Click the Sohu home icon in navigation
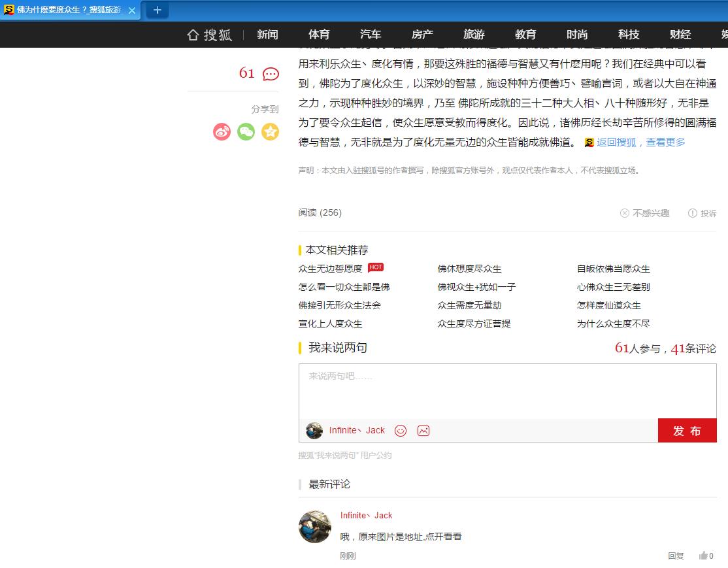Viewport: 728px width, 568px height. [193, 34]
